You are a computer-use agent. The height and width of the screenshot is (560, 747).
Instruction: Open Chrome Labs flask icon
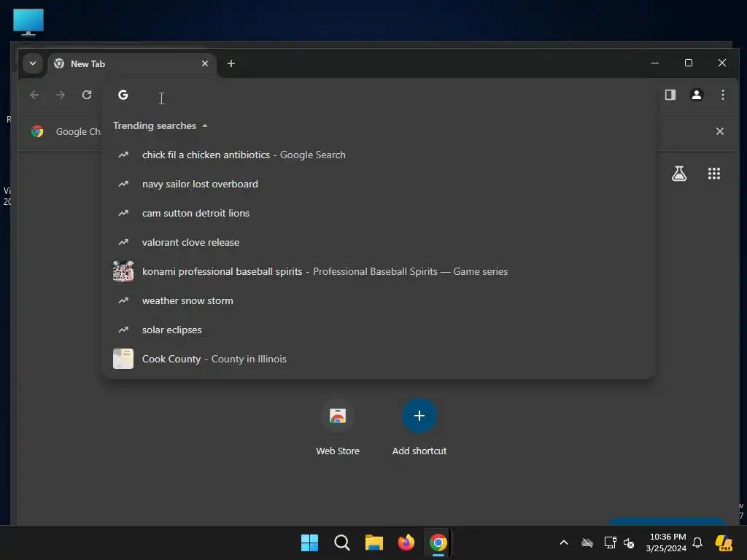click(679, 174)
